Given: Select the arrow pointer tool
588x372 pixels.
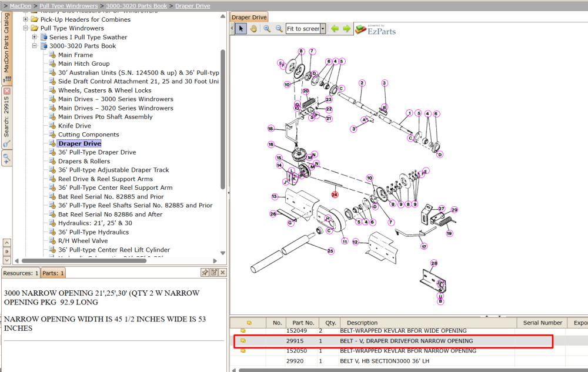Looking at the screenshot, I should [240, 28].
